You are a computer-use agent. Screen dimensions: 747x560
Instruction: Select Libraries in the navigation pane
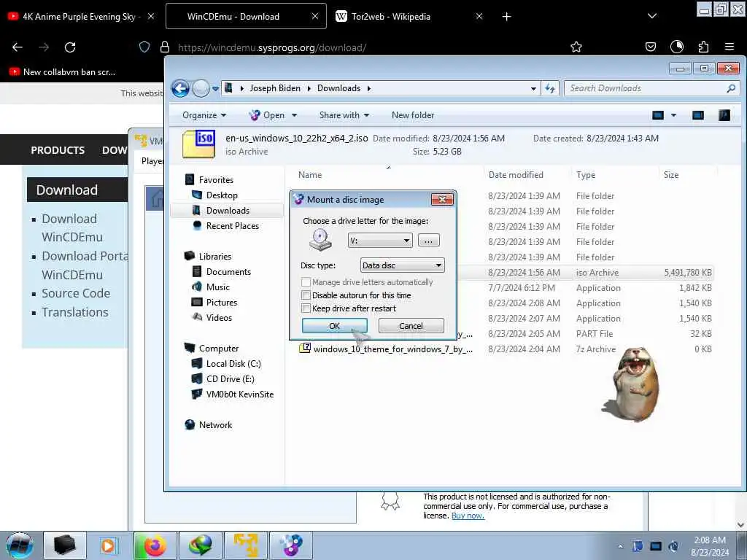[215, 256]
